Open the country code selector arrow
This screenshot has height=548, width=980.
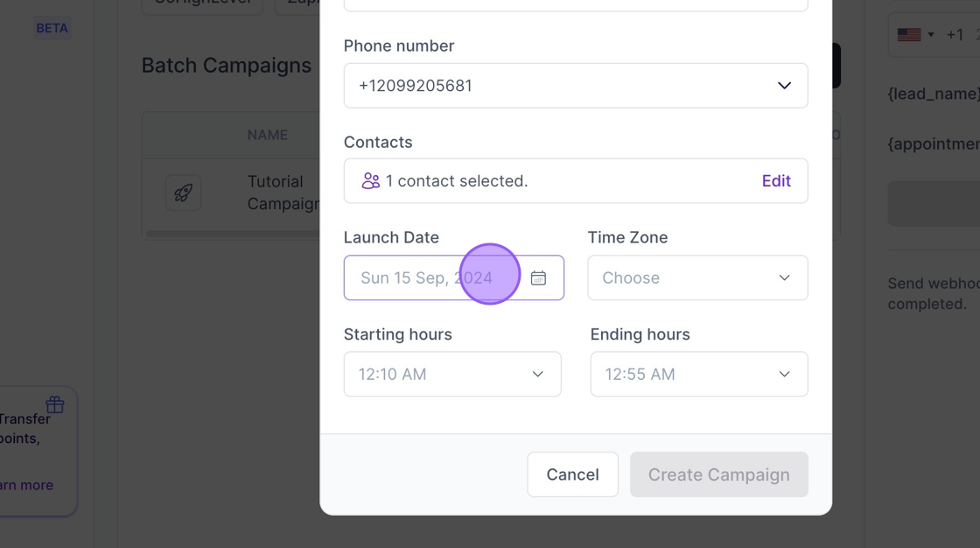click(931, 34)
